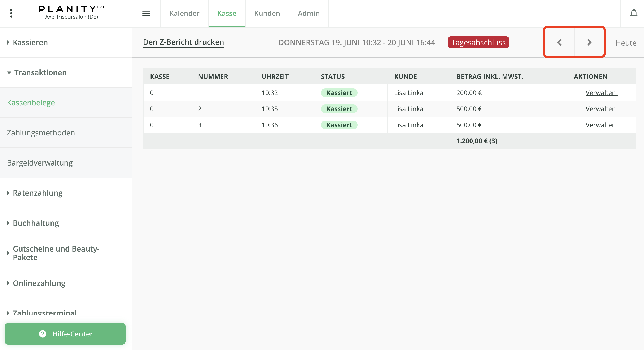Expand the Onlinezahlung section
Screen dimensions: 644x350
coord(39,283)
